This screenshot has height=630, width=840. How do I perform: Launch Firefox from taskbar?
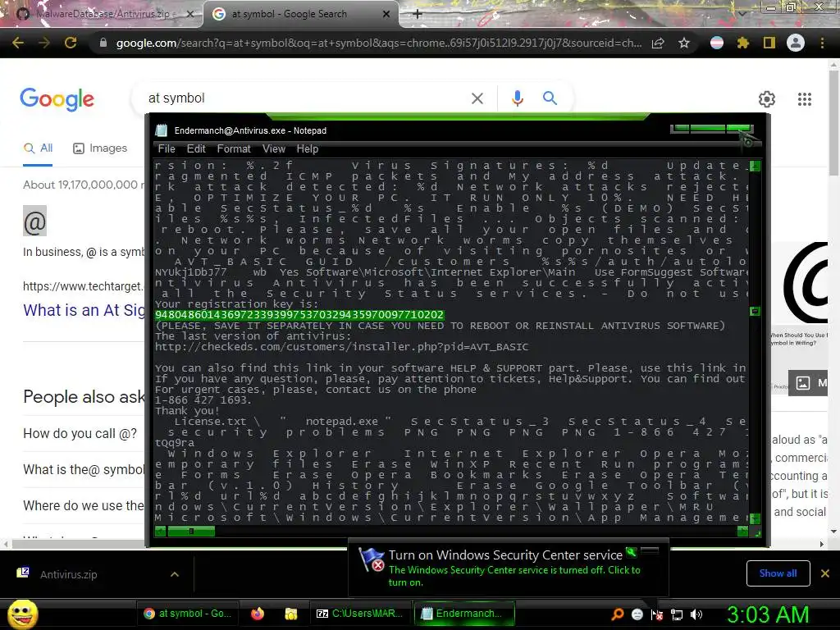point(258,614)
